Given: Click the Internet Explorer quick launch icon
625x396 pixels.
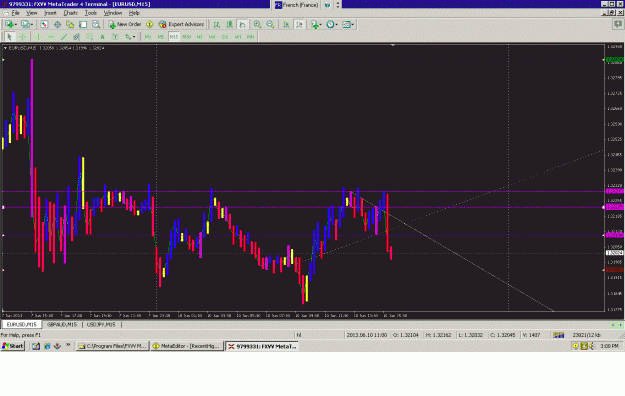Looking at the screenshot, I should click(x=47, y=346).
